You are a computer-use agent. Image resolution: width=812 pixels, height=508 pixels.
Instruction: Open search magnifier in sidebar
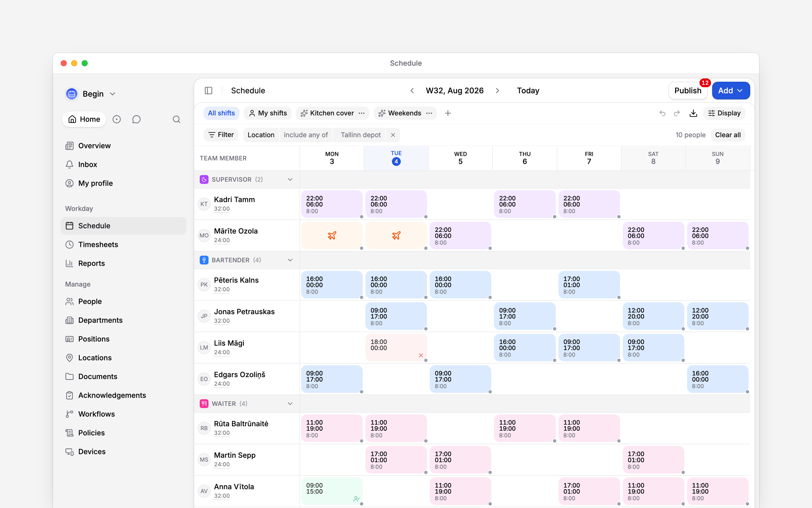(177, 119)
